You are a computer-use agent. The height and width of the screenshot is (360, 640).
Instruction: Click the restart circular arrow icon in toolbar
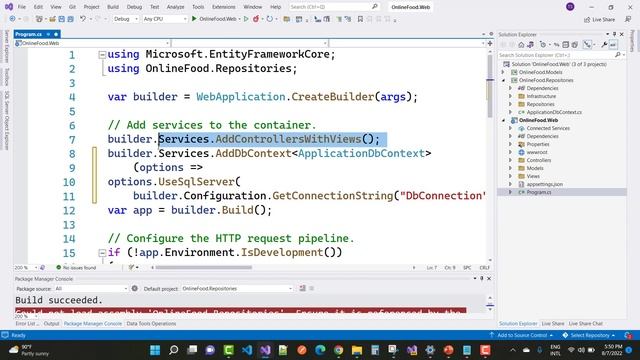(x=269, y=19)
